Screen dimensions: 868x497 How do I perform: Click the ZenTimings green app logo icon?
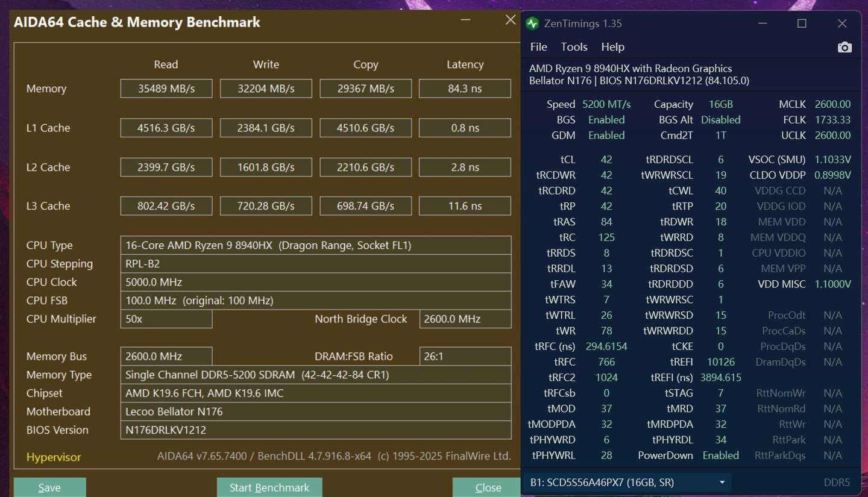pyautogui.click(x=532, y=23)
